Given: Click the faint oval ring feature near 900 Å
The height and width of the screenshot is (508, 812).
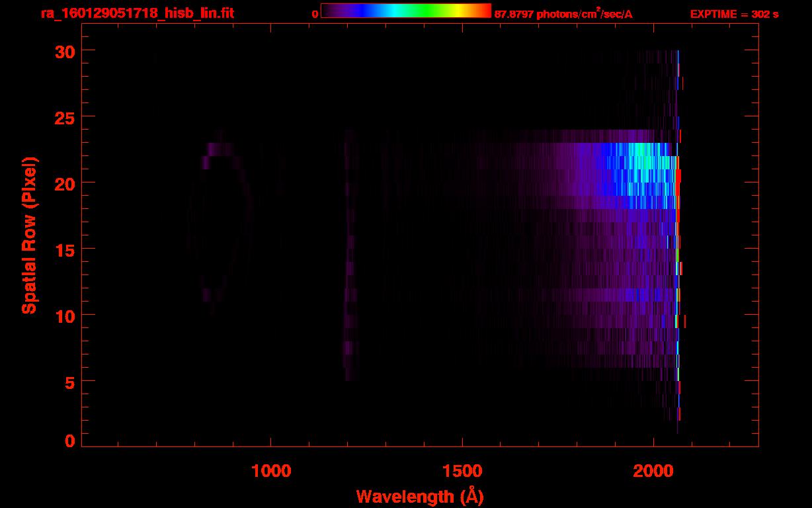Looking at the screenshot, I should pyautogui.click(x=220, y=223).
